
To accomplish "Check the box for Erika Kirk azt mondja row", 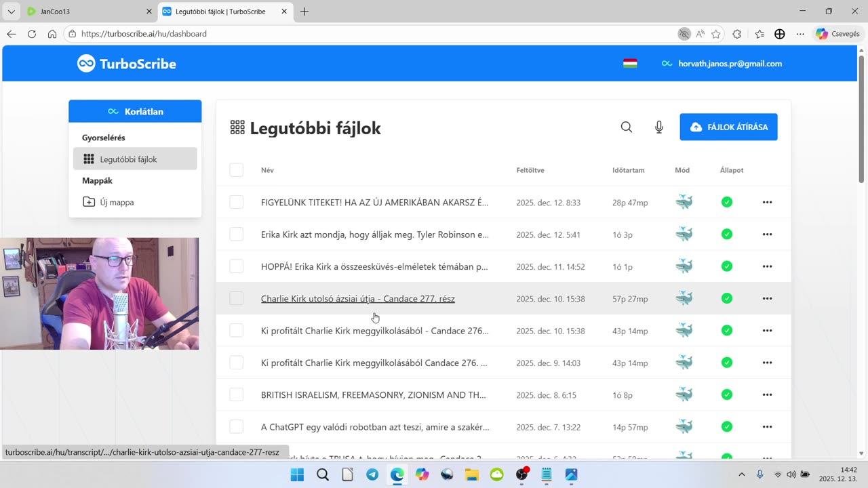I will pos(236,235).
